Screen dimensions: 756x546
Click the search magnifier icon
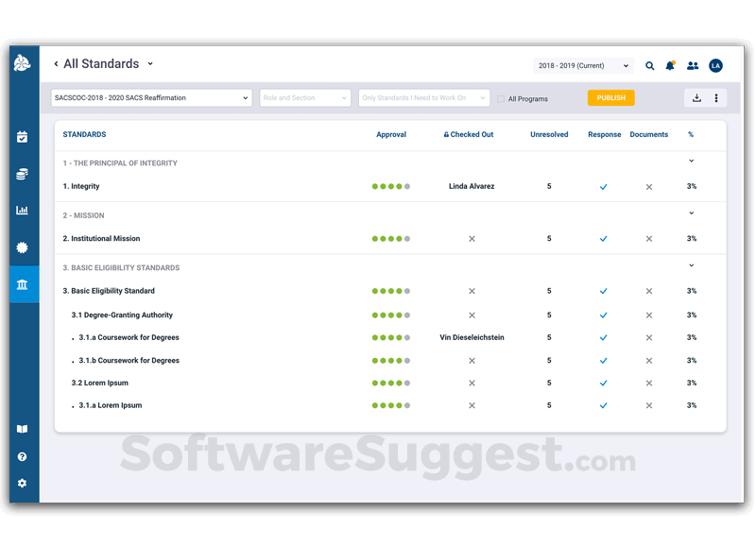coord(649,66)
